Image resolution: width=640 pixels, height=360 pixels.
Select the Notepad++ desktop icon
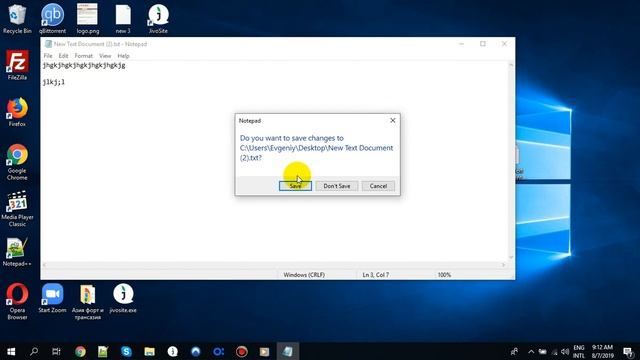[17, 252]
